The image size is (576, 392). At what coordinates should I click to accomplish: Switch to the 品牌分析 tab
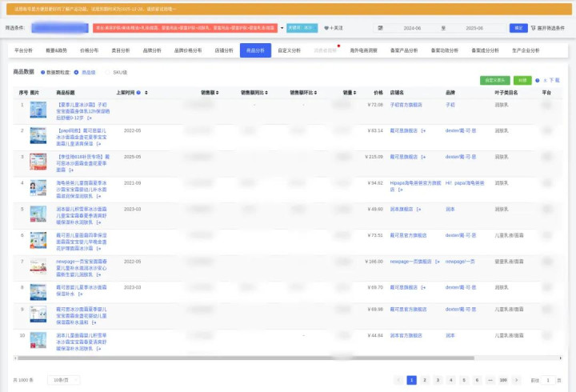coord(152,50)
